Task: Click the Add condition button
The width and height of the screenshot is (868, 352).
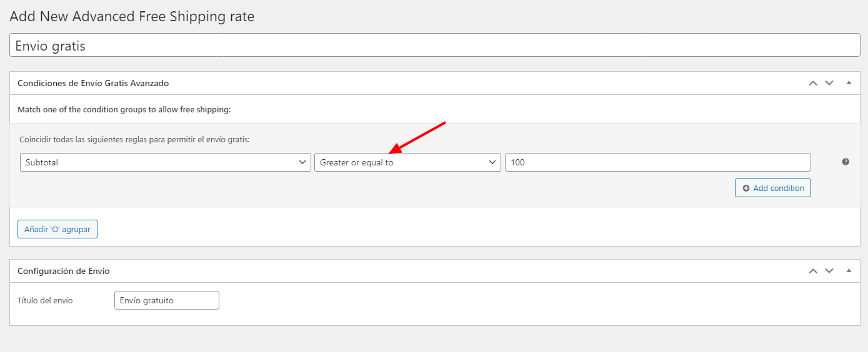Action: click(x=773, y=188)
